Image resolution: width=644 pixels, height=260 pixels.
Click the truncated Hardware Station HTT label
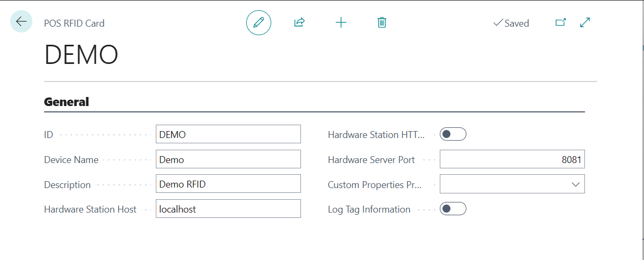(x=376, y=135)
